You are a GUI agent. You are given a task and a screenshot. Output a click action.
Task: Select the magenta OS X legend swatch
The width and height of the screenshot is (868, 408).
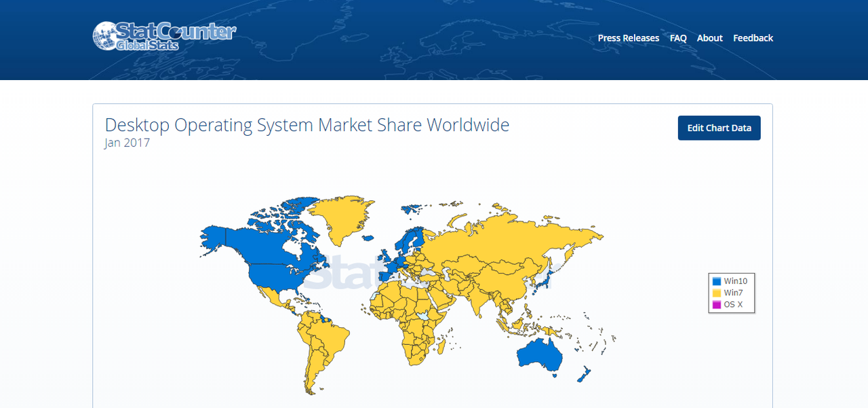716,305
